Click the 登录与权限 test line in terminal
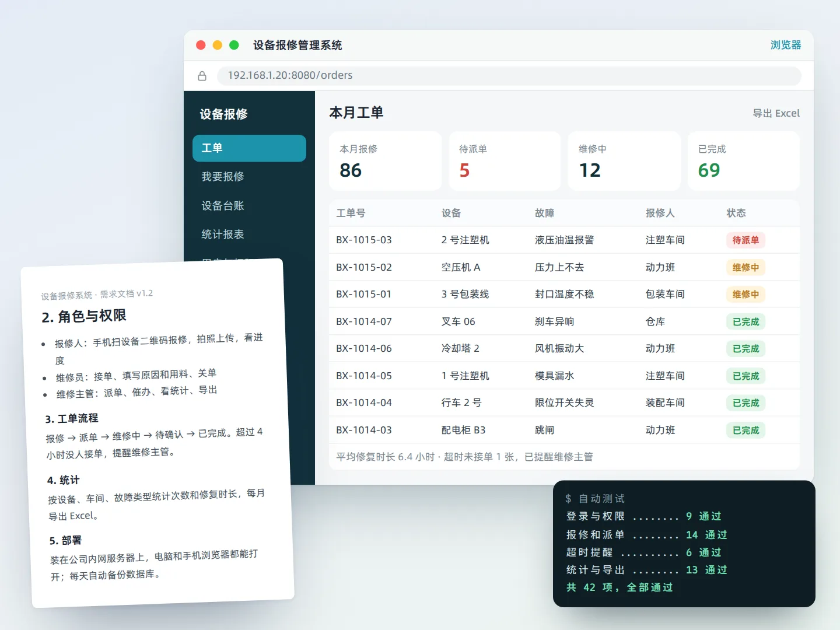Screen dimensions: 840x630 click(x=644, y=516)
